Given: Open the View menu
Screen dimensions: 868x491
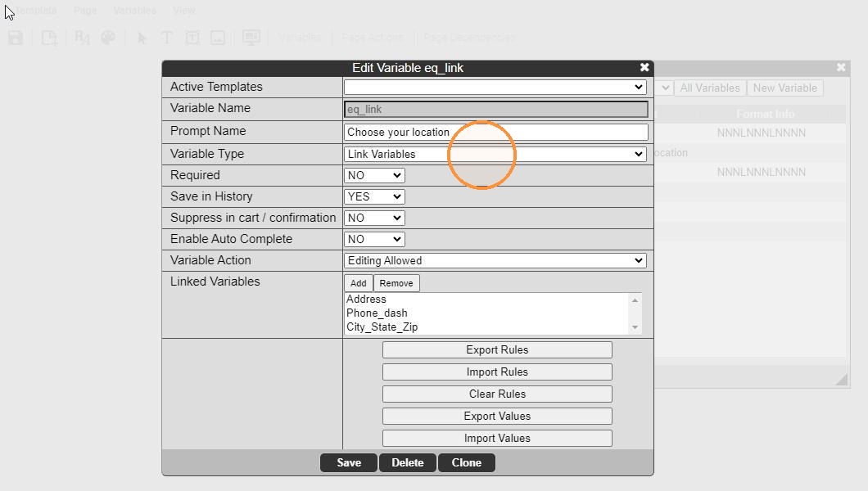Looking at the screenshot, I should 183,11.
